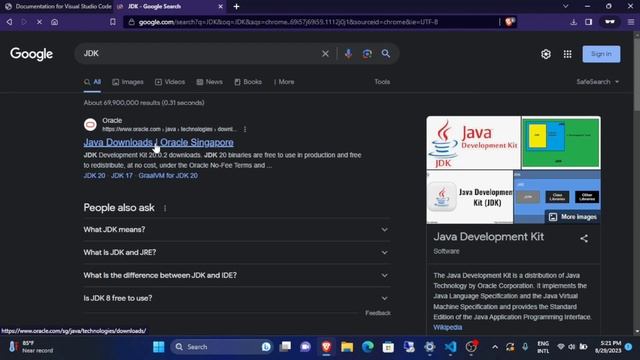Viewport: 640px width, 360px height.
Task: Open More search filters menu
Action: point(284,82)
